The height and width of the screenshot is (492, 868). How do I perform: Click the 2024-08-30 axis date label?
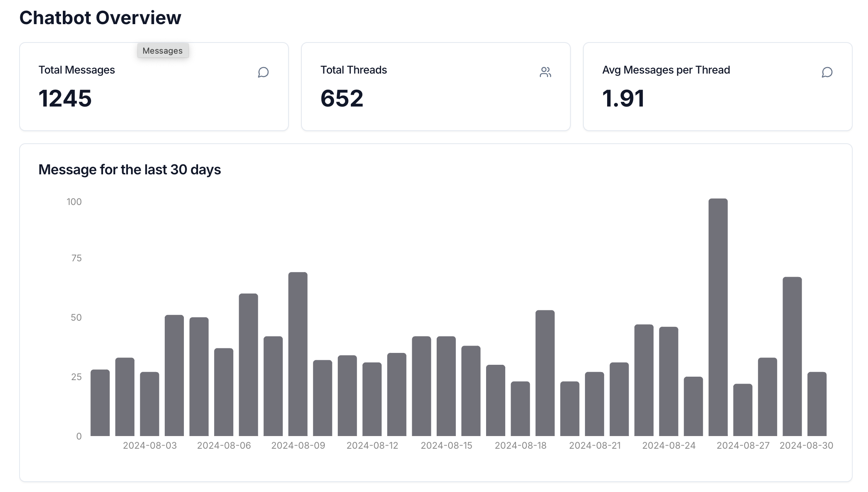806,446
